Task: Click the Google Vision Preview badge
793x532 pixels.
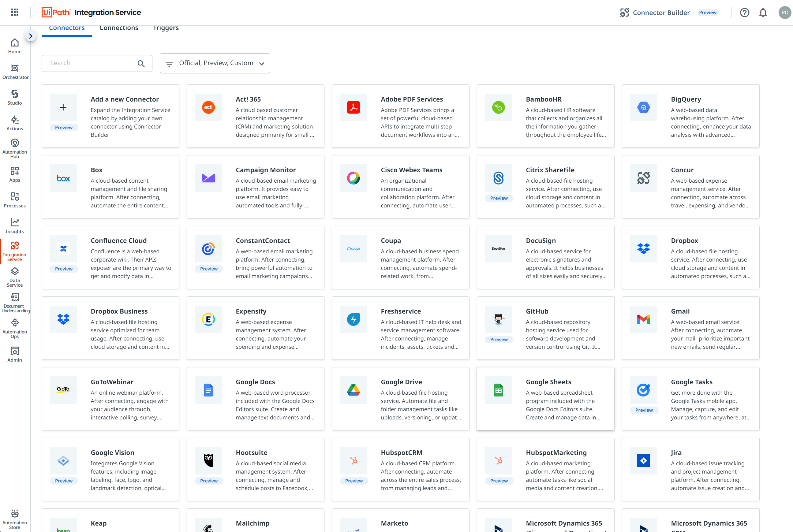Action: pos(64,481)
